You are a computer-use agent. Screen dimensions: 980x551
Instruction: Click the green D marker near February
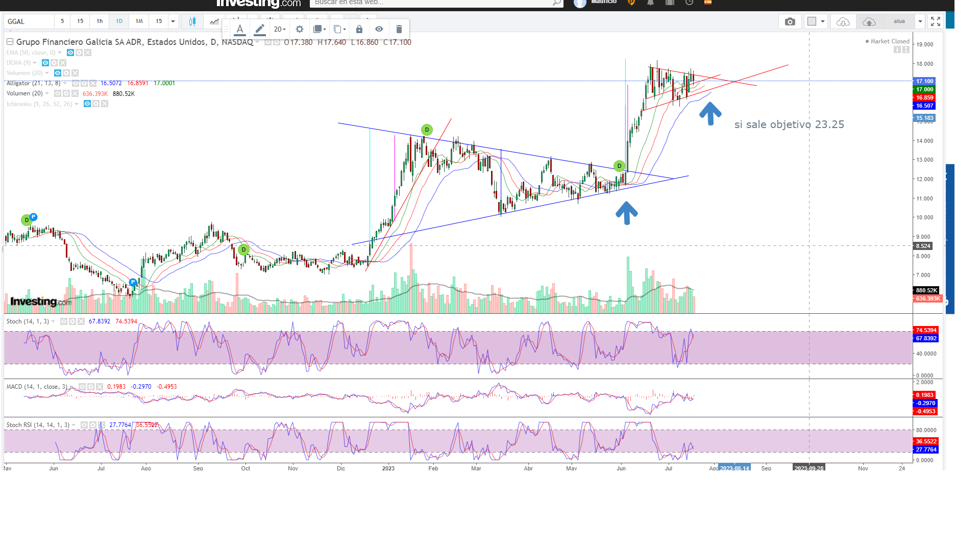coord(427,130)
